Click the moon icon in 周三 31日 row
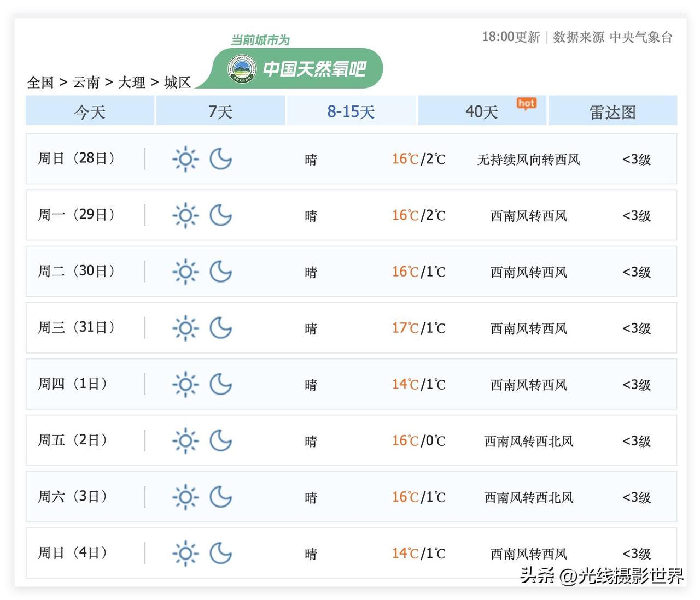 coord(221,328)
